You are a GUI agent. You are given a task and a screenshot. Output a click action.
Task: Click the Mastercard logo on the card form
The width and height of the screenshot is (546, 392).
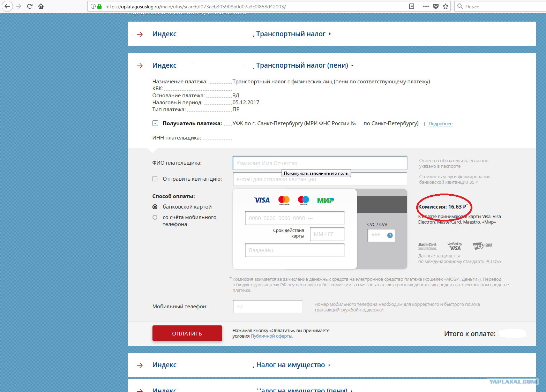(x=284, y=200)
